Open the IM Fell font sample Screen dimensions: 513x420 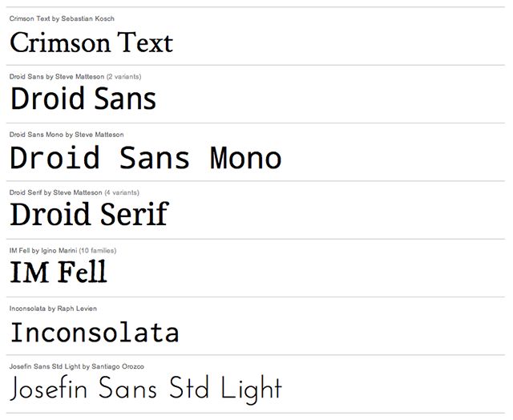[58, 273]
